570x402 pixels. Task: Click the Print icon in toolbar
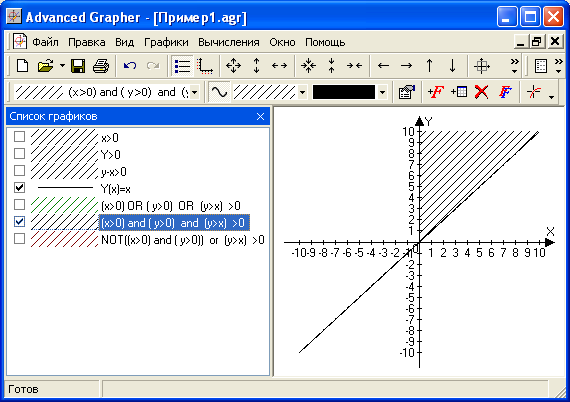(101, 66)
